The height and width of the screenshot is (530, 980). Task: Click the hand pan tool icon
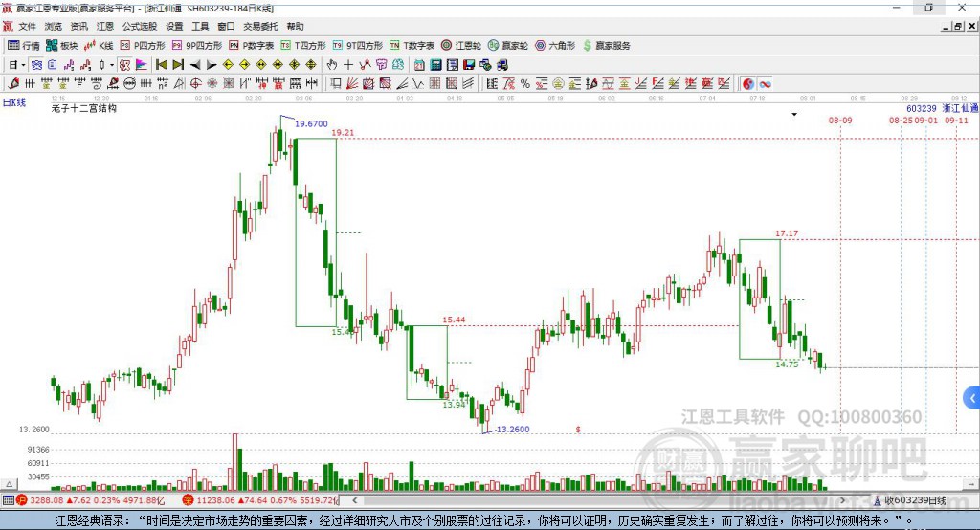332,65
